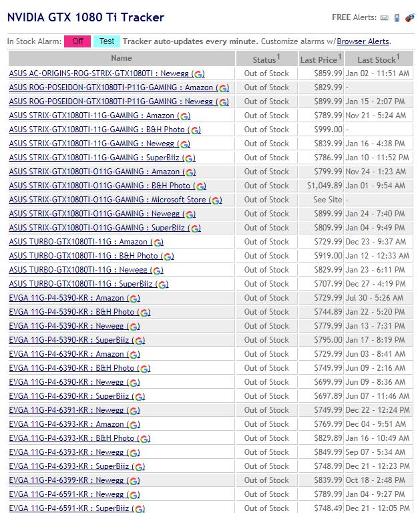This screenshot has width=420, height=513.
Task: Click Google icon for Microsoft Store listing
Action: (x=216, y=200)
